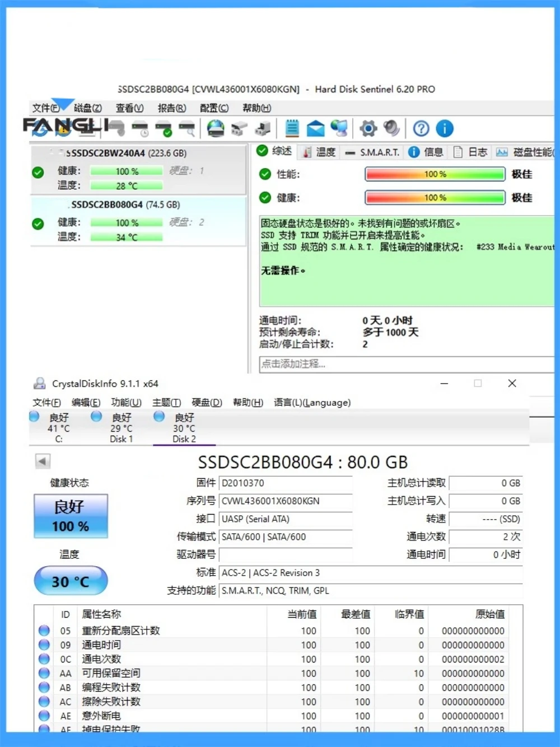Open the 帮助(H) menu in Hard Disk Sentinel

coord(256,108)
